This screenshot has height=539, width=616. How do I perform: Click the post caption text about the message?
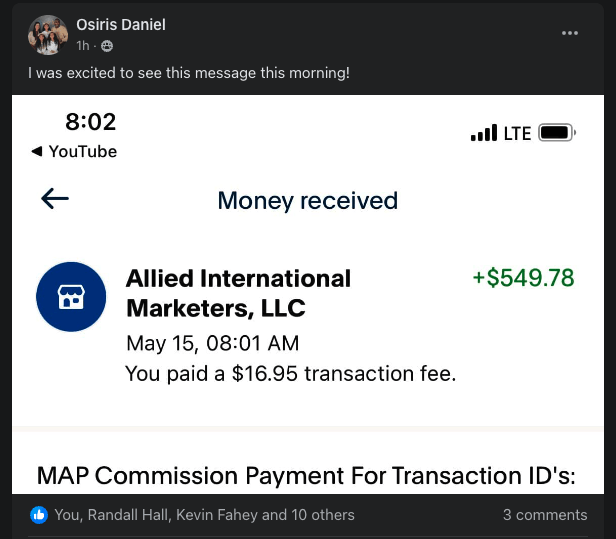189,73
